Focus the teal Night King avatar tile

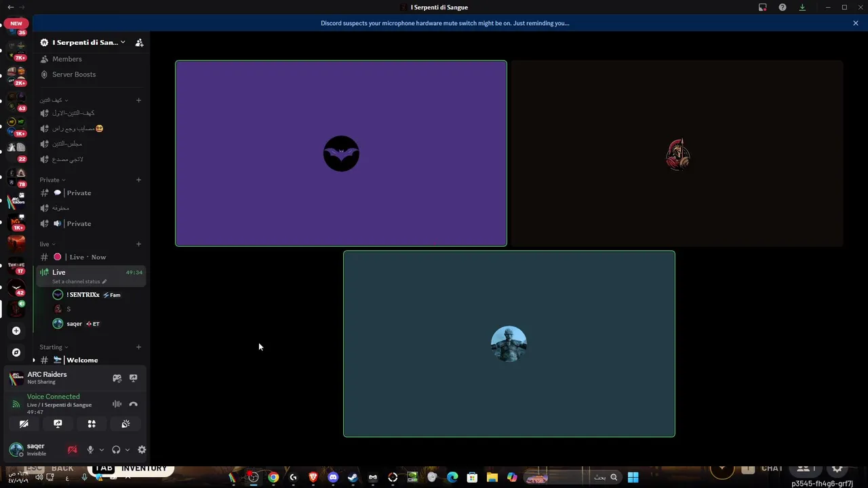coord(509,344)
